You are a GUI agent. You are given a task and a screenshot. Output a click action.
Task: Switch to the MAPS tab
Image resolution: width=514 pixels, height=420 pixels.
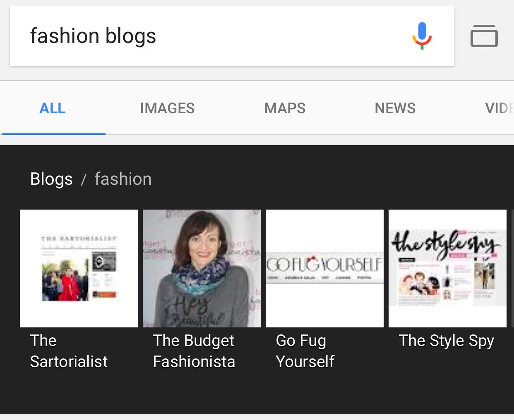(285, 108)
